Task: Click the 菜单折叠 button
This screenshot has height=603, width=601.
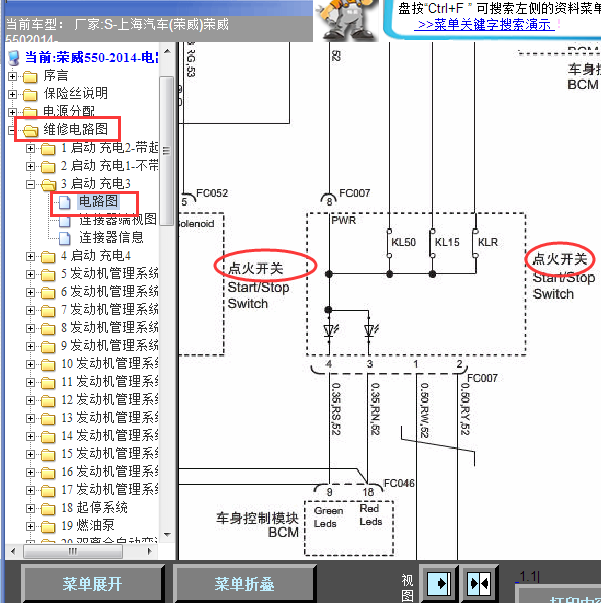Action: click(x=245, y=584)
